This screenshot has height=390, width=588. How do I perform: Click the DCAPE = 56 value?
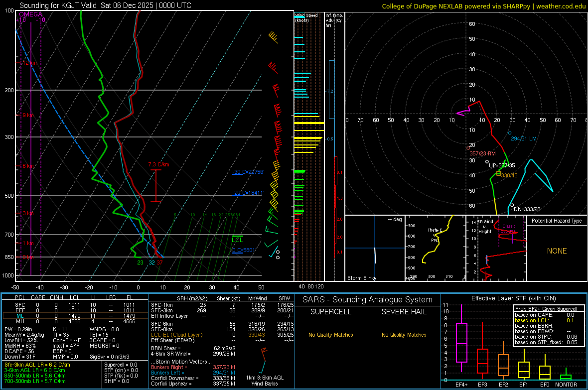click(19, 351)
